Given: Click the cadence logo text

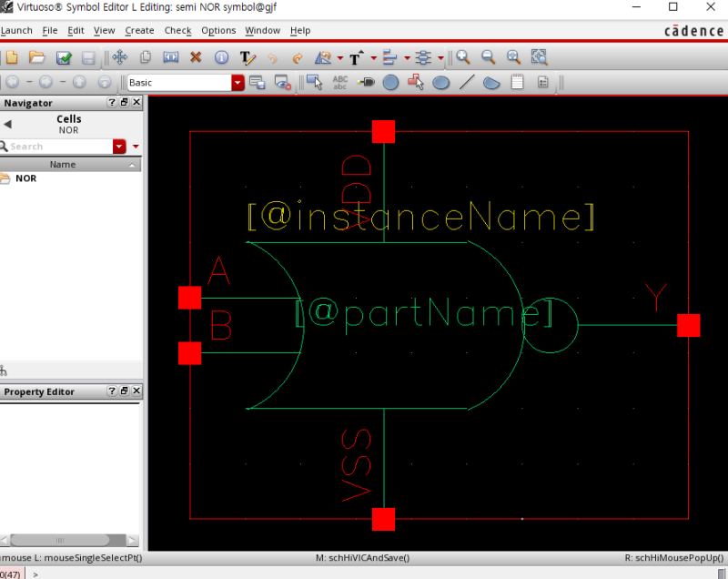Looking at the screenshot, I should 693,30.
